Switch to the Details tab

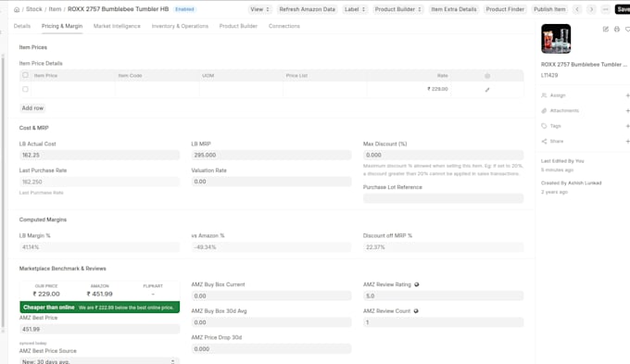[22, 26]
